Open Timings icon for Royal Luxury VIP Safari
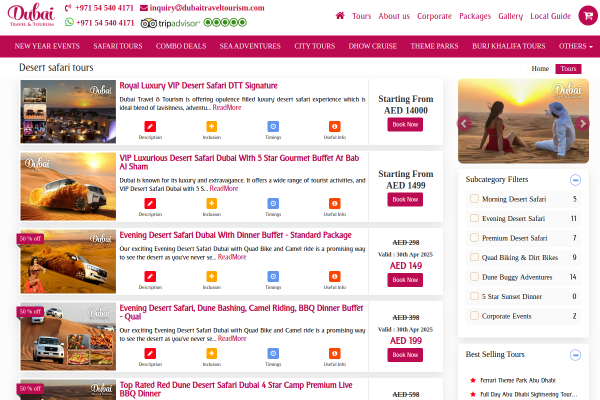The height and width of the screenshot is (400, 600). coord(273,126)
